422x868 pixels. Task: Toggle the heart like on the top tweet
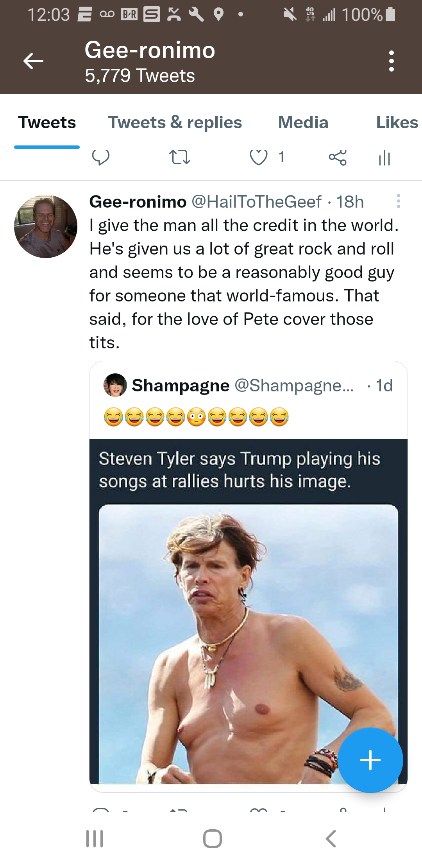tap(259, 158)
